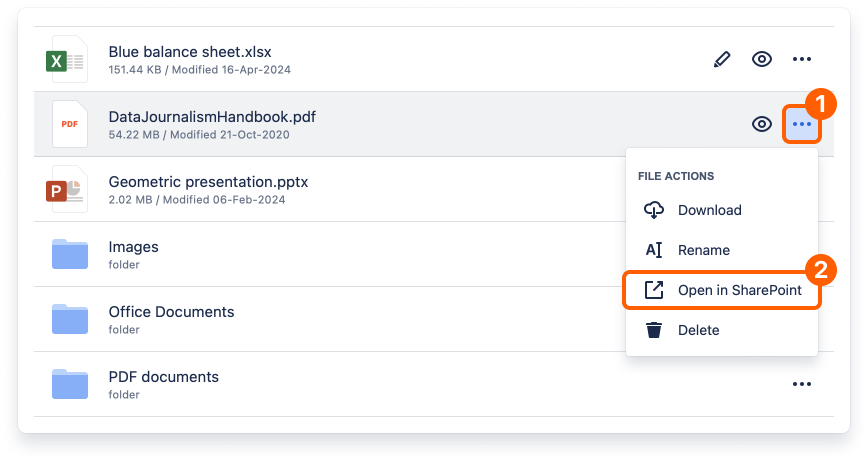This screenshot has width=868, height=461.
Task: Click the PowerPoint file icon
Action: pos(70,189)
